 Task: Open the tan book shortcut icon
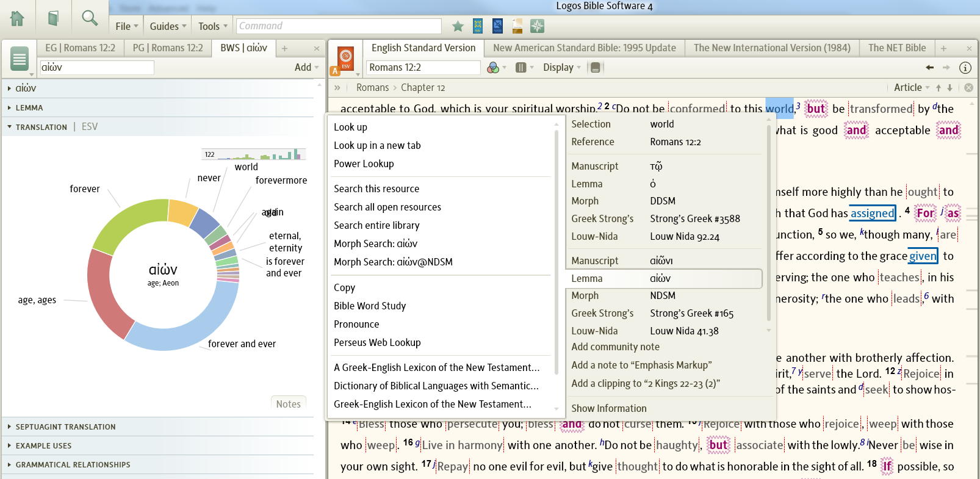pos(517,26)
